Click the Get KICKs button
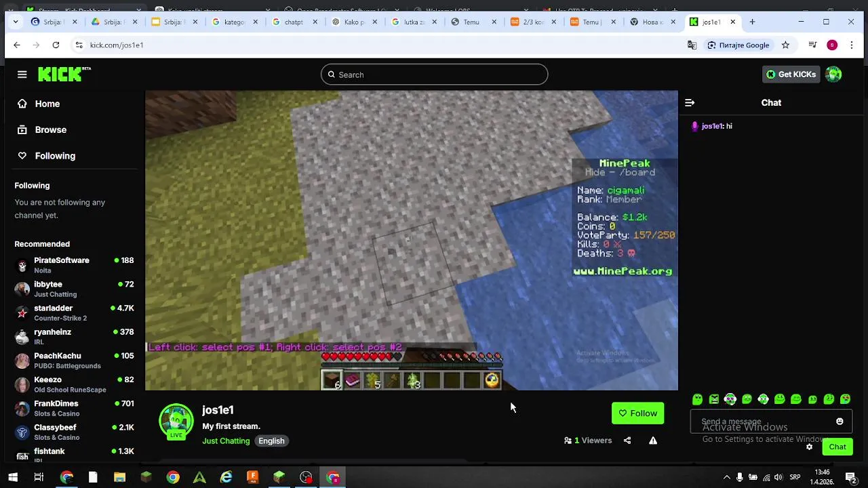The image size is (868, 488). coord(791,75)
